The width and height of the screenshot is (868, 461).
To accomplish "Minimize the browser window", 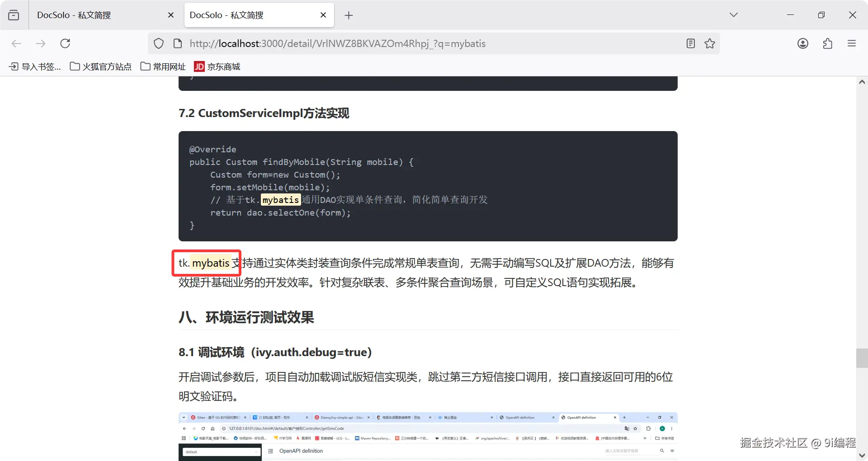I will 790,15.
